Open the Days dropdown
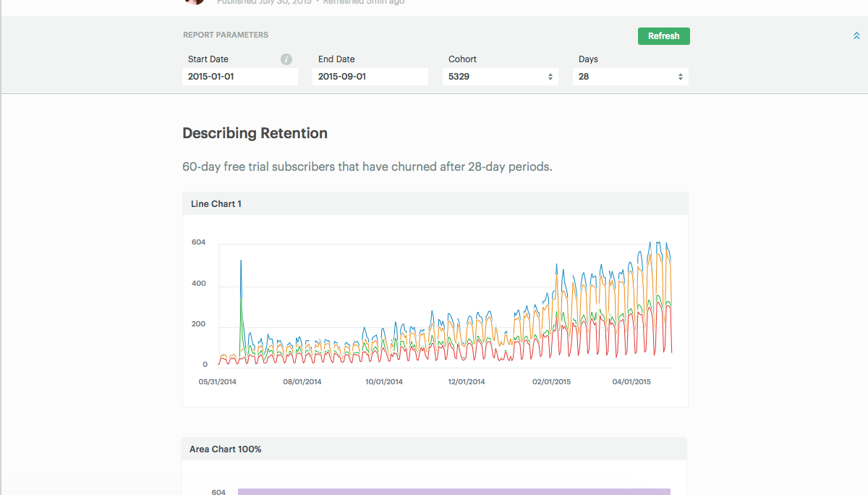Viewport: 868px width, 495px height. 630,77
